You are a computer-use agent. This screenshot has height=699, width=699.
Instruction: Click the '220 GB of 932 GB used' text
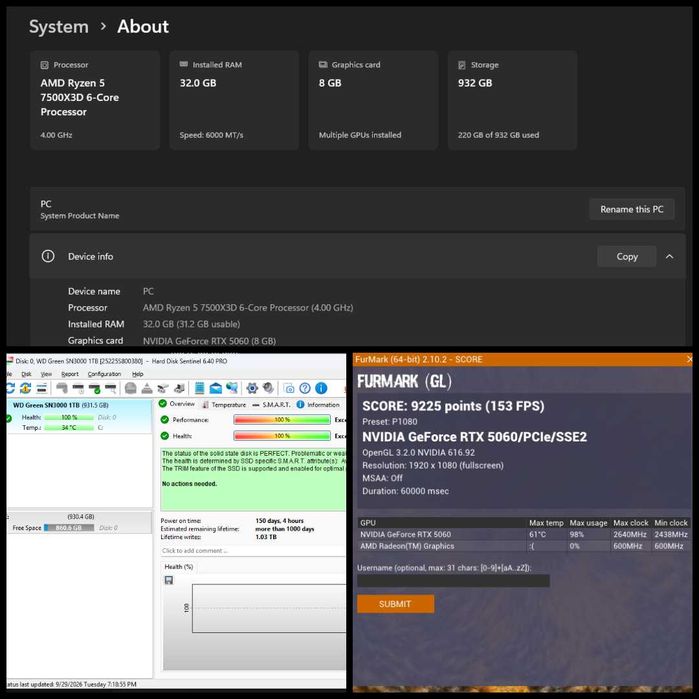(498, 135)
